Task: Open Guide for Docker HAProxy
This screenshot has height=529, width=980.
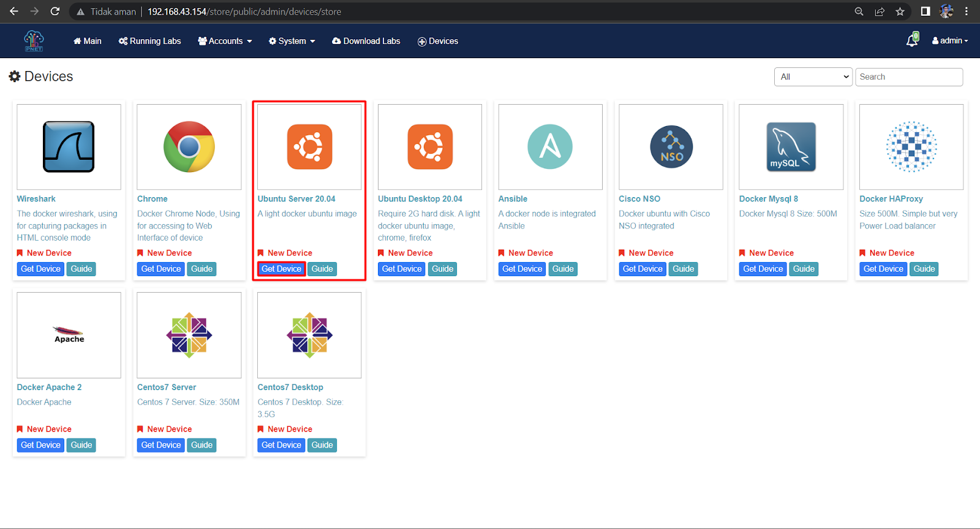Action: pos(924,269)
